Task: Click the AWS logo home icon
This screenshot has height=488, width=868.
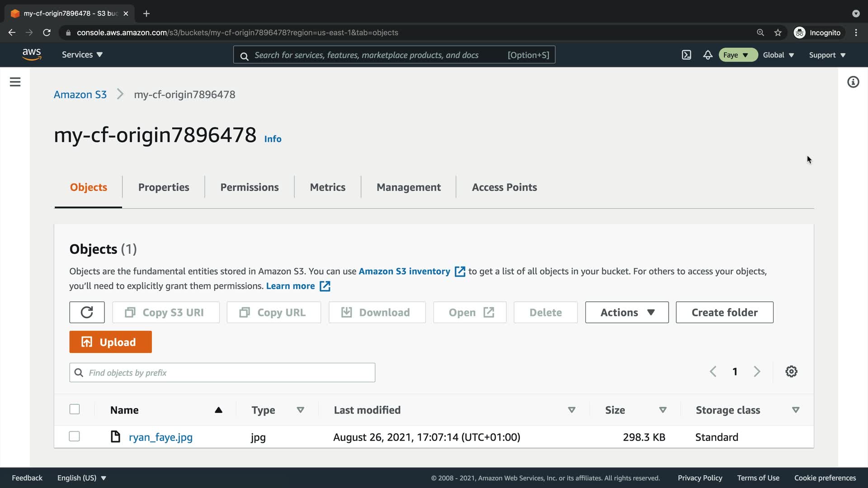Action: [x=32, y=54]
